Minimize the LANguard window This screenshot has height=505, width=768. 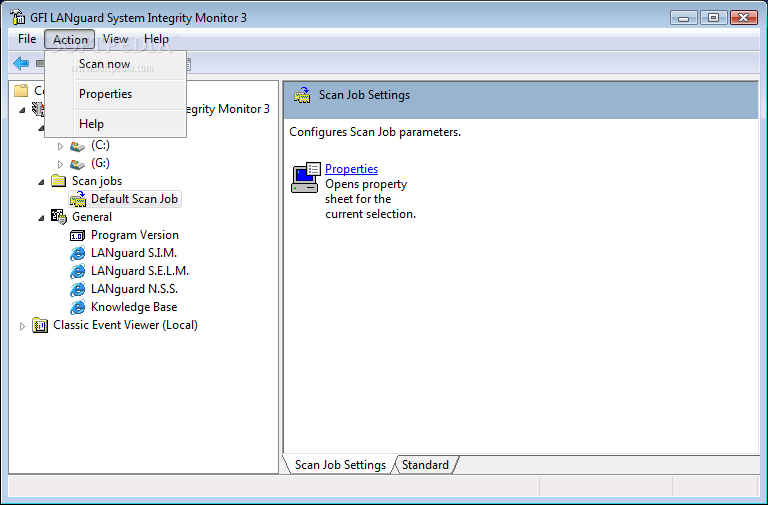pyautogui.click(x=684, y=18)
